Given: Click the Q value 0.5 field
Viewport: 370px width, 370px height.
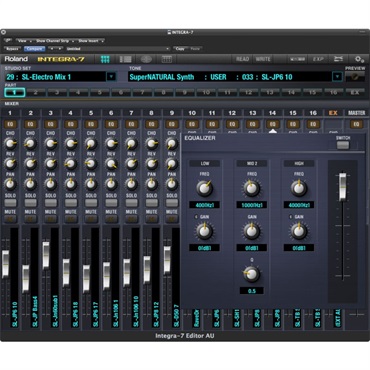Looking at the screenshot, I should click(252, 291).
